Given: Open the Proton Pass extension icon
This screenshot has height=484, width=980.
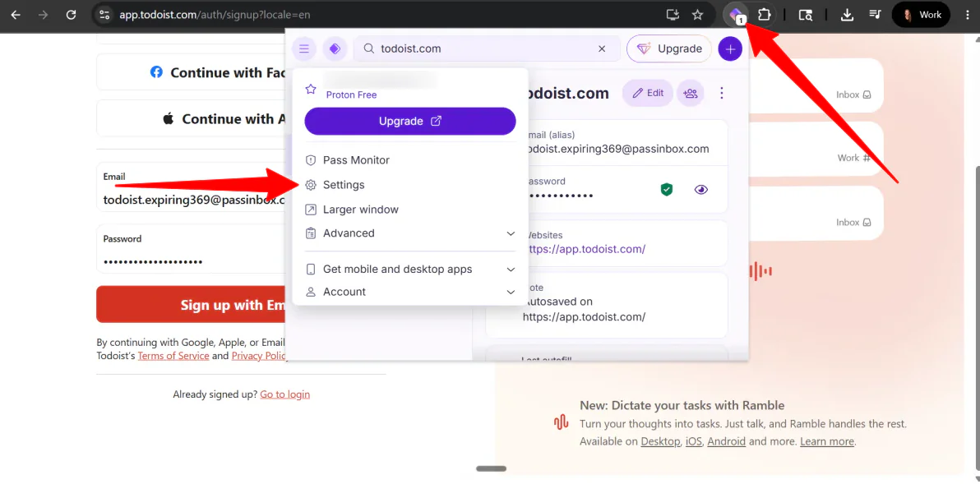Looking at the screenshot, I should click(737, 14).
